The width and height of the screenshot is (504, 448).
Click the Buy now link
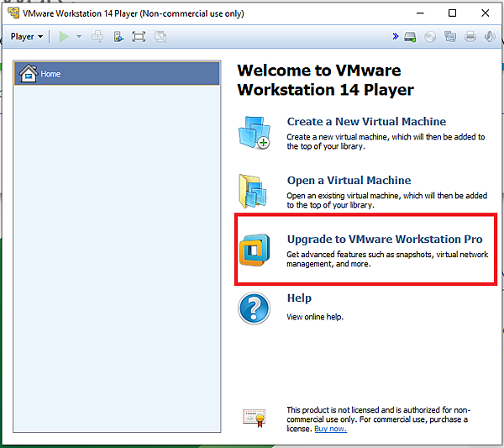point(330,429)
